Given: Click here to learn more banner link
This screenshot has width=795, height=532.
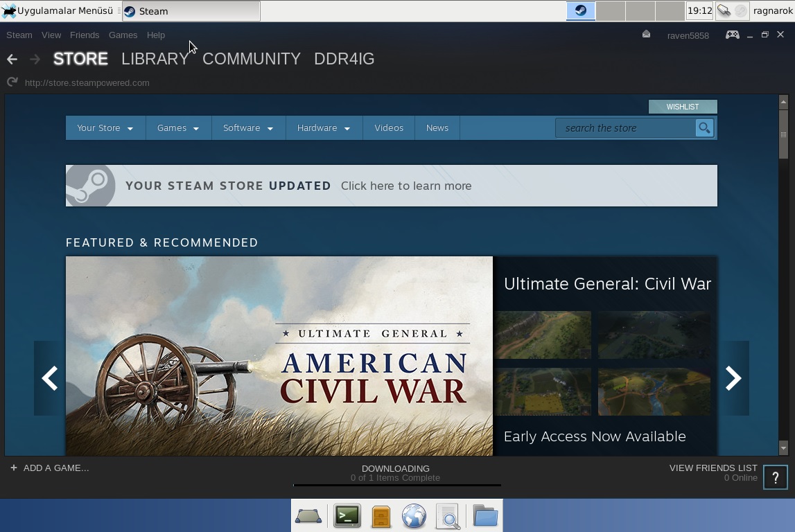Looking at the screenshot, I should click(x=406, y=186).
